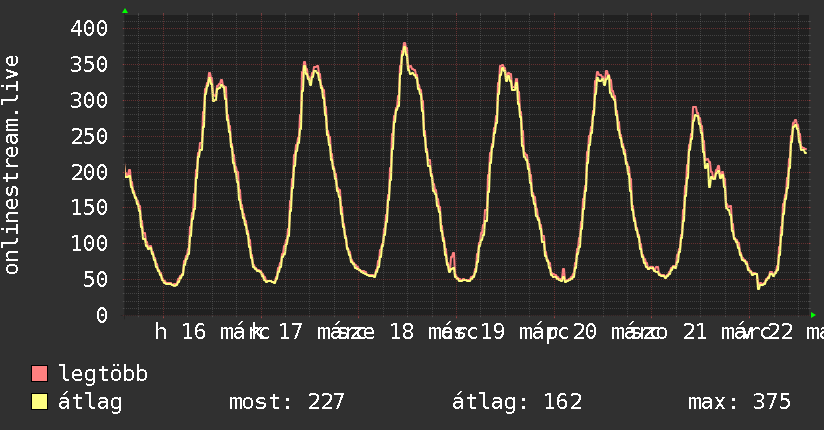824x430 pixels.
Task: Click the yellow átlag legend color box
Action: [x=40, y=402]
